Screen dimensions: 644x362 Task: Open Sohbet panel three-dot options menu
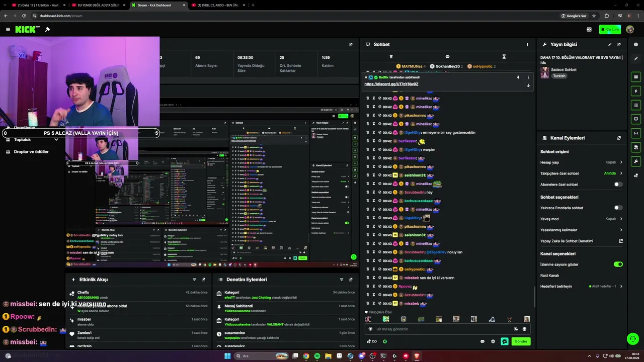tap(527, 44)
